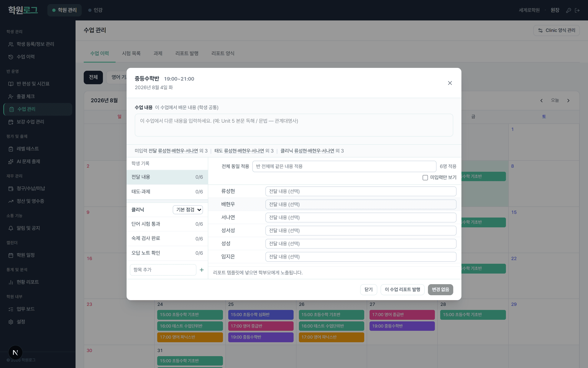Viewport: 588px width, 368px height.
Task: Open the 17:00 영어 중급반 event on the 27th
Action: [402, 315]
